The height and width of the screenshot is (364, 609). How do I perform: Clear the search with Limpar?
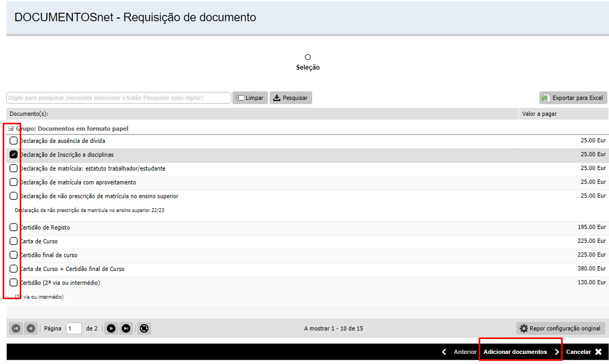(x=250, y=98)
